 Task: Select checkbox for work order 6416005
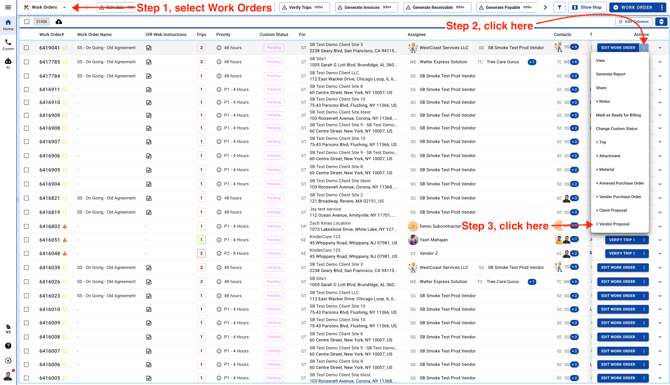coord(26,378)
